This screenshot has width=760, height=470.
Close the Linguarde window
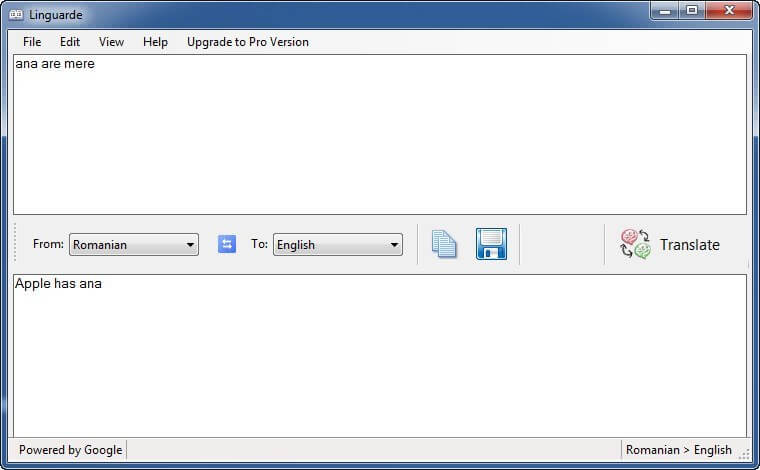coord(728,11)
